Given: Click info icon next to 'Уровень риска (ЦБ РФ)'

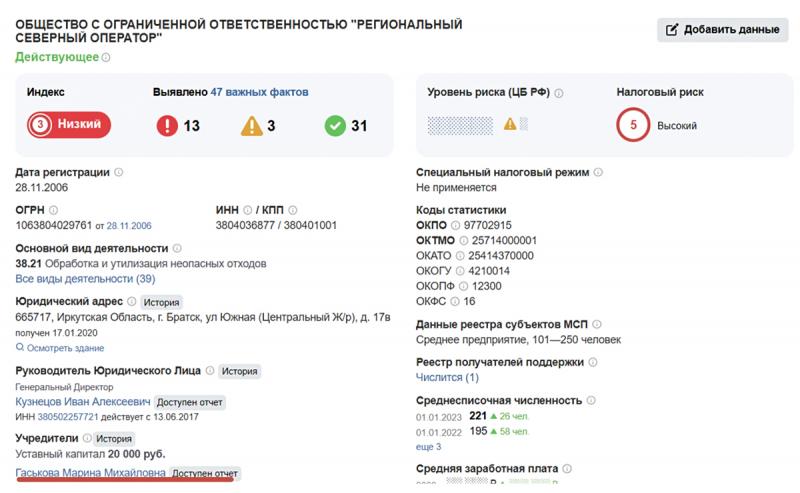Looking at the screenshot, I should [x=558, y=92].
